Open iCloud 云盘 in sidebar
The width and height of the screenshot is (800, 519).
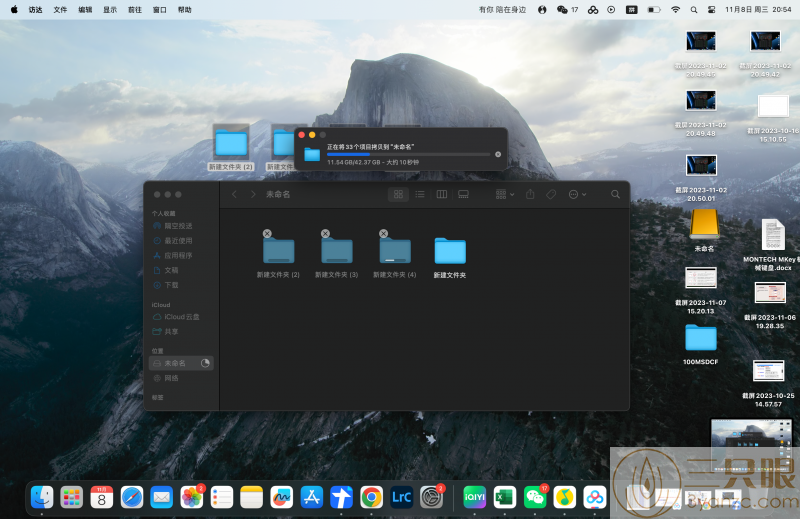[177, 317]
